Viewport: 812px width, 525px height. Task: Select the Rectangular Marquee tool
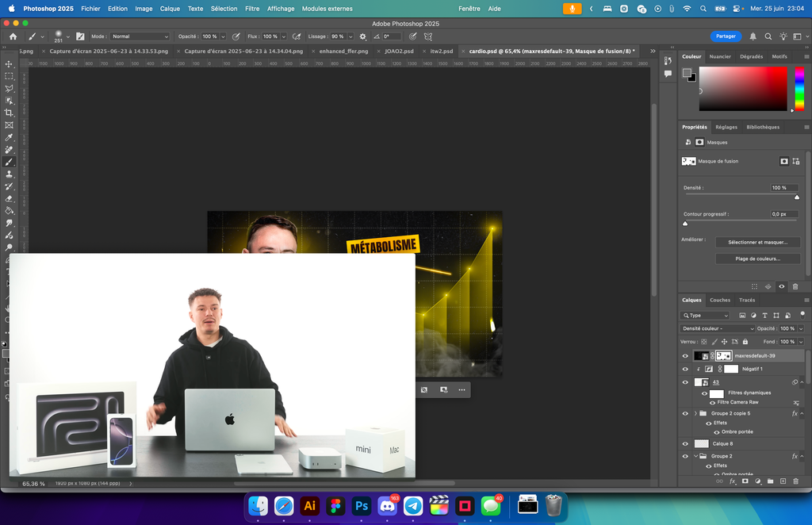(9, 76)
